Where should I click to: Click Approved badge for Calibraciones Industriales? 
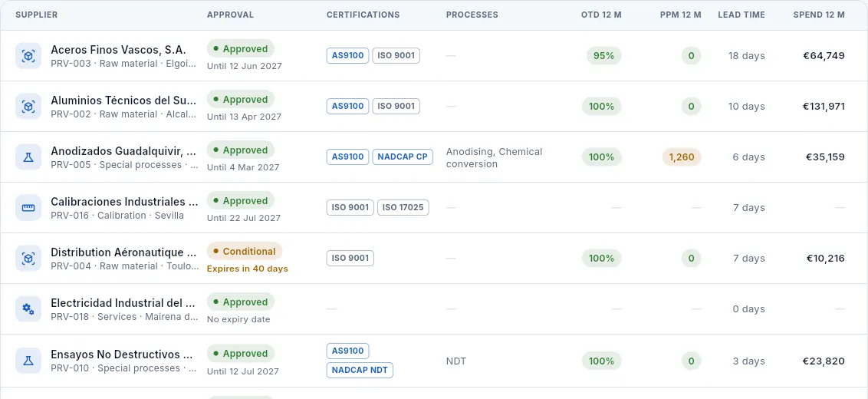pos(241,200)
